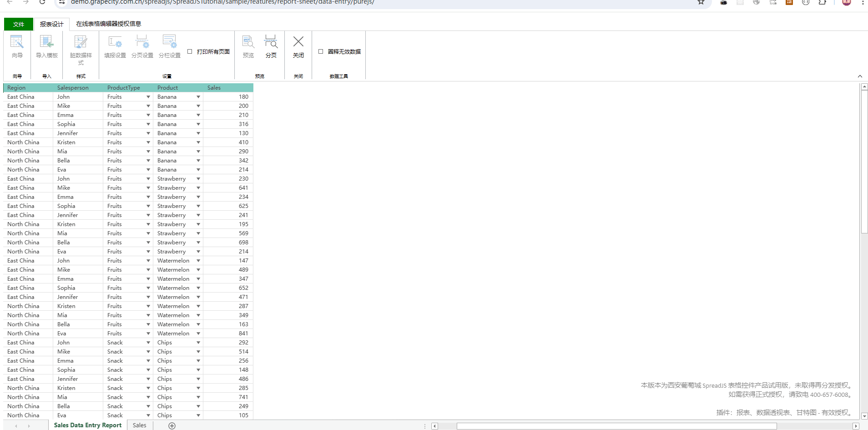The width and height of the screenshot is (868, 430).
Task: Open Product dropdown in the Sales 641 row
Action: pyautogui.click(x=198, y=188)
